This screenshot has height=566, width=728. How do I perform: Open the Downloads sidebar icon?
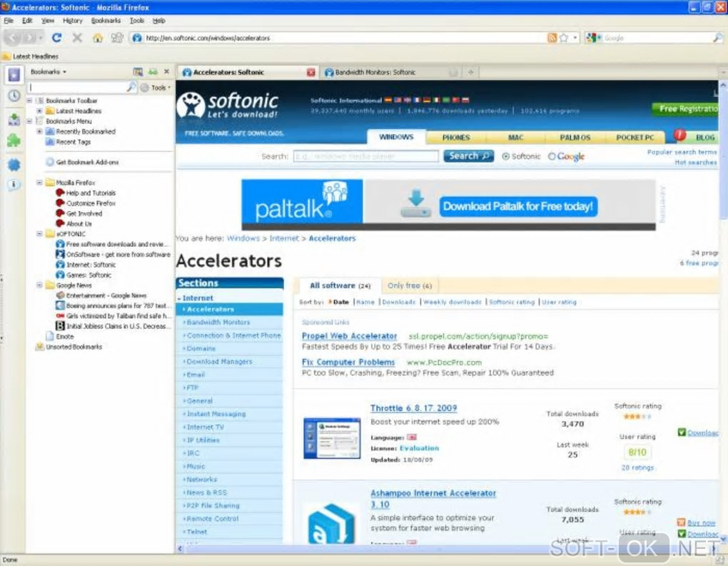[x=14, y=119]
